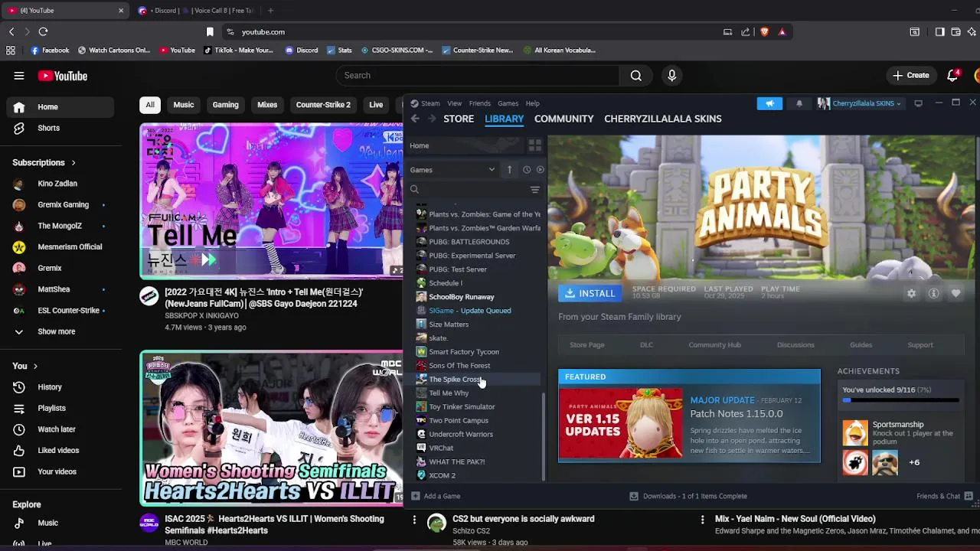Toggle the Brave sidebar panel
Image resolution: width=980 pixels, height=551 pixels.
pyautogui.click(x=939, y=32)
